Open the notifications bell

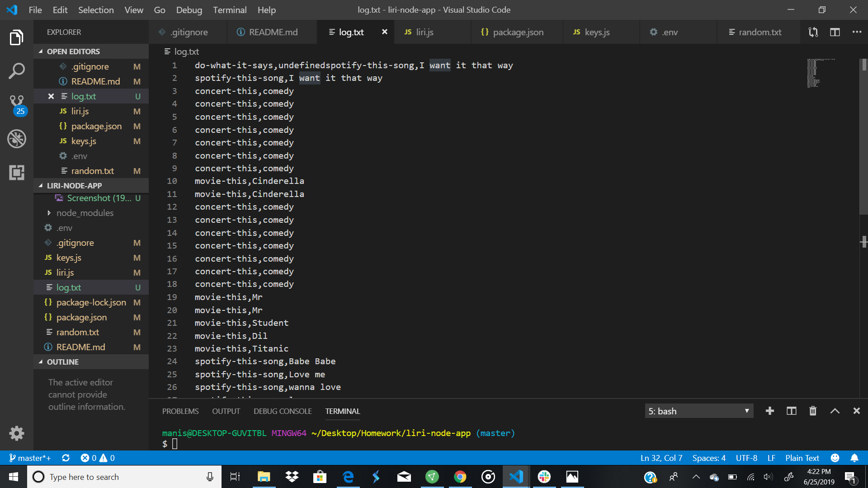855,458
